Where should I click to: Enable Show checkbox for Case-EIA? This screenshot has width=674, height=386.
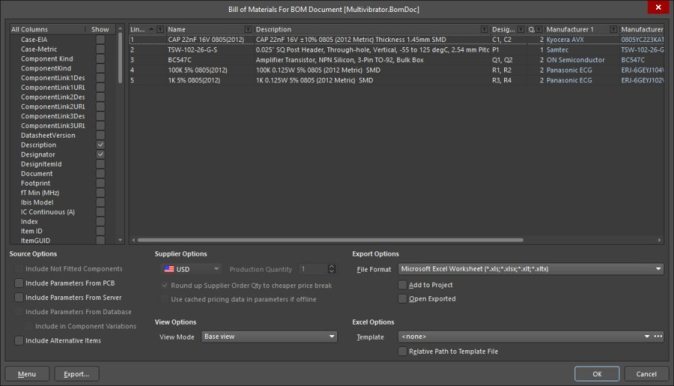pyautogui.click(x=100, y=40)
